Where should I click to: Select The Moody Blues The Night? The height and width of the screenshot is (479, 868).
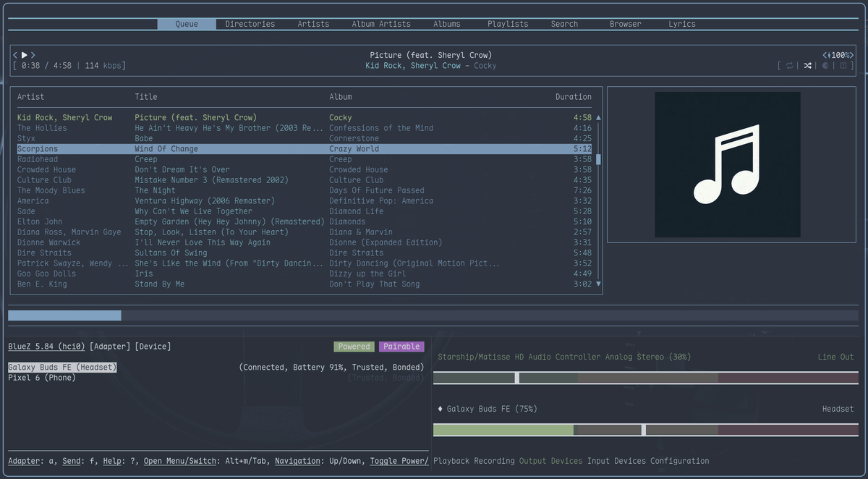[305, 190]
